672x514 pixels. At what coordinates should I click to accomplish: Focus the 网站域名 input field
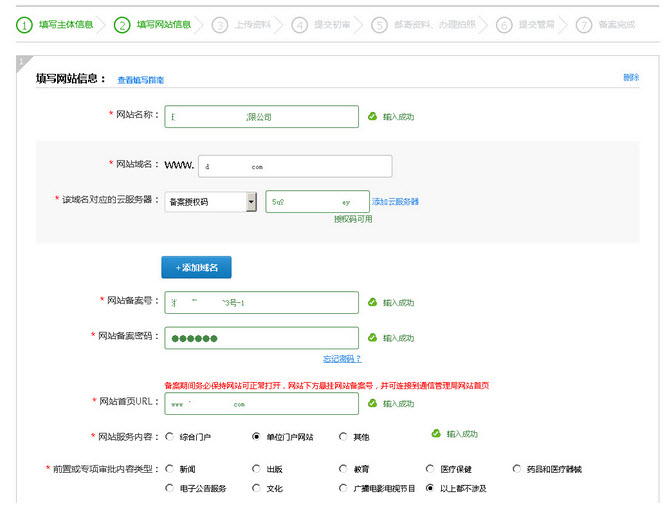click(294, 166)
